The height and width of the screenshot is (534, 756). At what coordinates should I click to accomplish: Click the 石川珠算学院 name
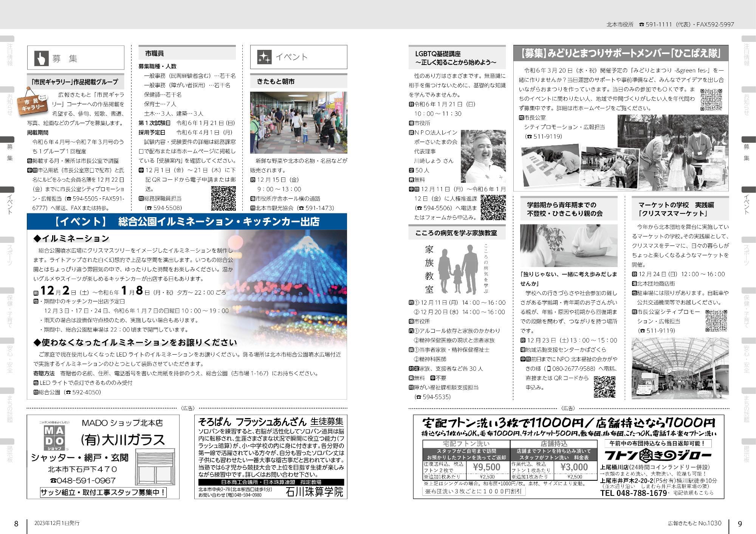click(x=314, y=492)
